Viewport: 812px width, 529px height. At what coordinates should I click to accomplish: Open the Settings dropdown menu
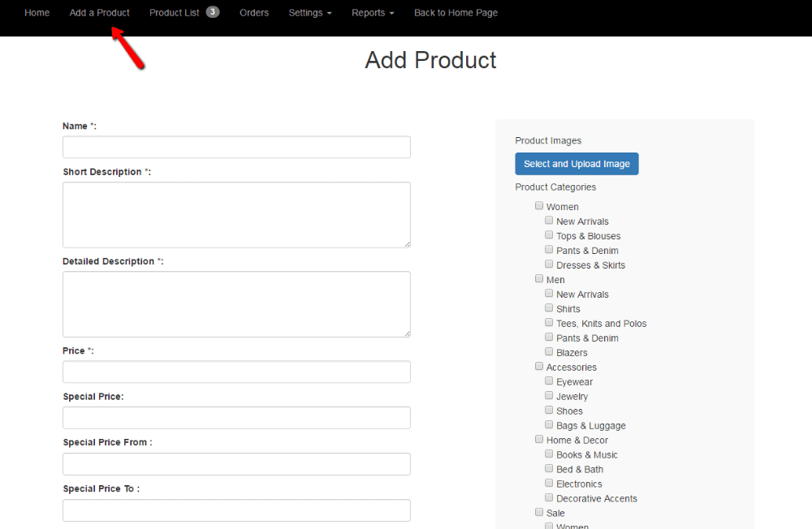pos(310,13)
